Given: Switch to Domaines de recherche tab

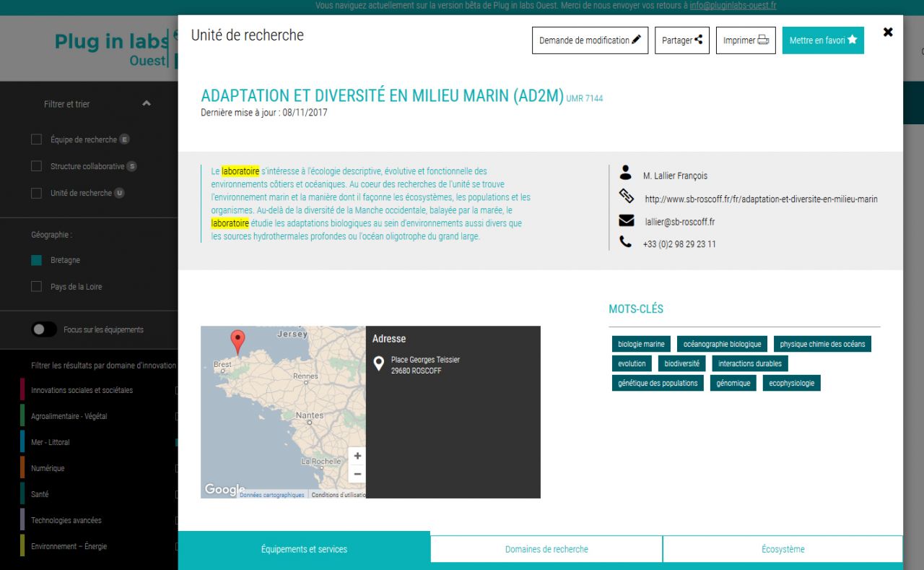Looking at the screenshot, I should 546,549.
